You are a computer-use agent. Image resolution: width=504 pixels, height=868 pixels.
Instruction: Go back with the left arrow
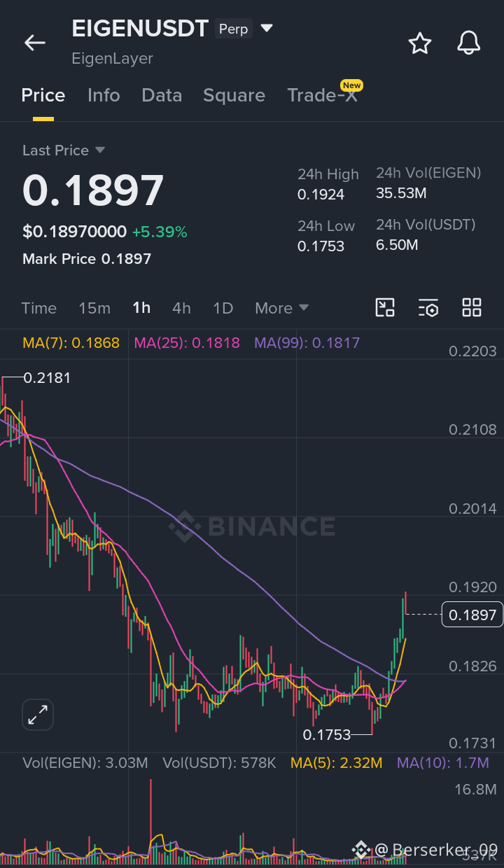(35, 43)
